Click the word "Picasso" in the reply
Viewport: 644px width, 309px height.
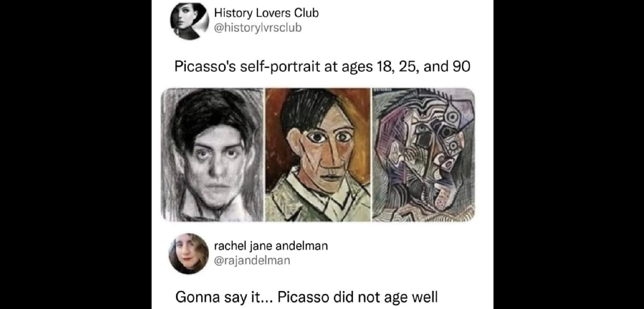303,297
